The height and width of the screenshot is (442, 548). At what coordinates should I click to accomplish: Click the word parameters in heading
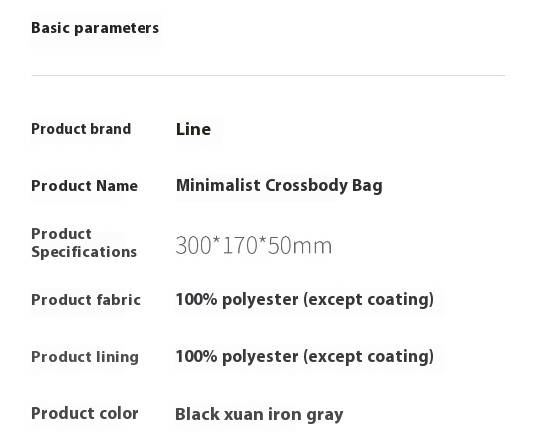[117, 29]
